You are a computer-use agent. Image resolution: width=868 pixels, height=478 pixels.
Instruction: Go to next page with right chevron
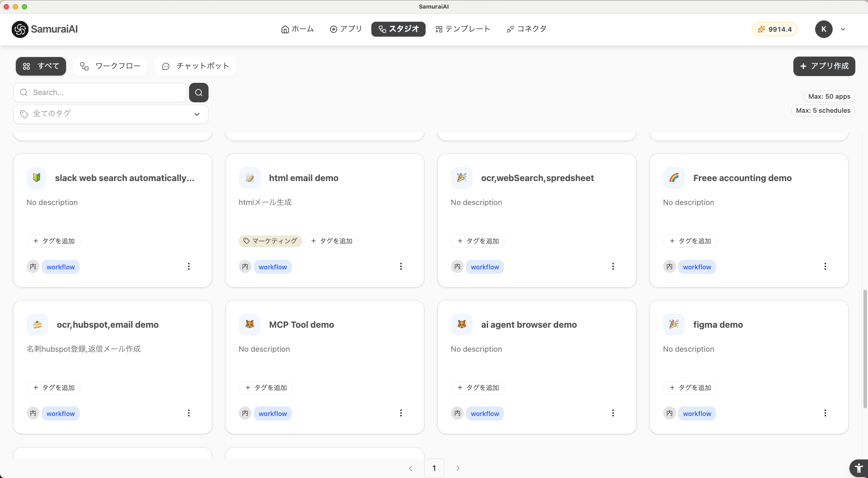click(x=458, y=468)
